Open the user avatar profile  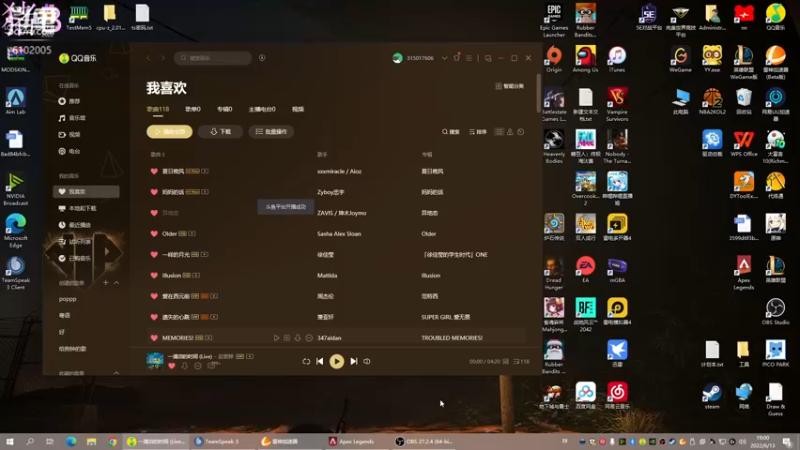397,58
